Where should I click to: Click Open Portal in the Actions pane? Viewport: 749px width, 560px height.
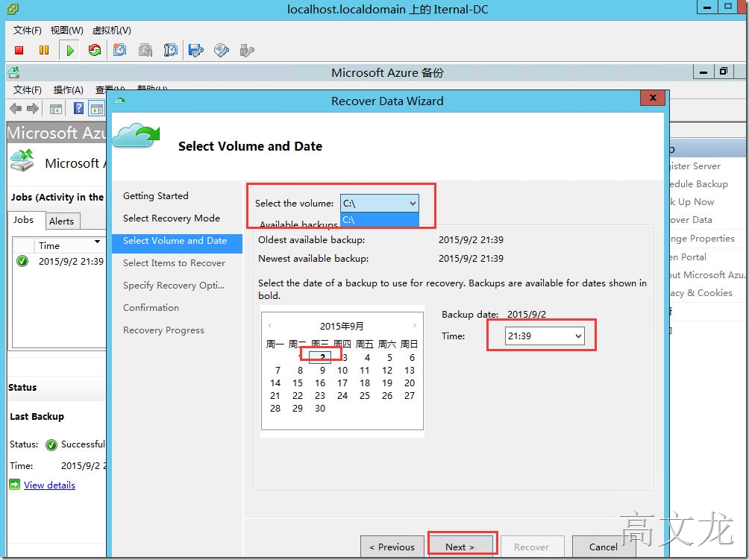(x=688, y=257)
